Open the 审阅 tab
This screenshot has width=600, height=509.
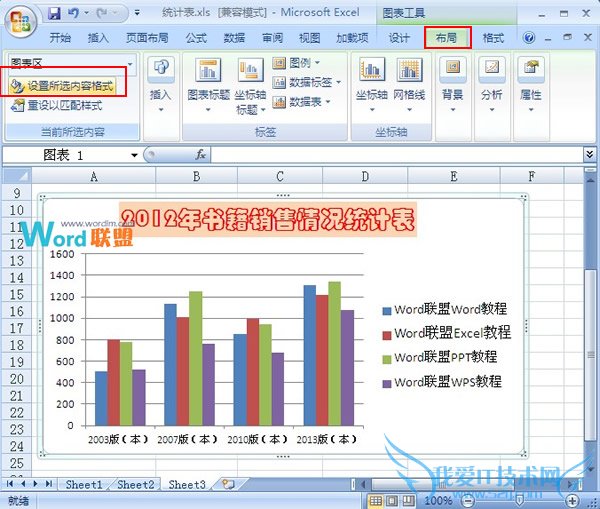pyautogui.click(x=272, y=38)
